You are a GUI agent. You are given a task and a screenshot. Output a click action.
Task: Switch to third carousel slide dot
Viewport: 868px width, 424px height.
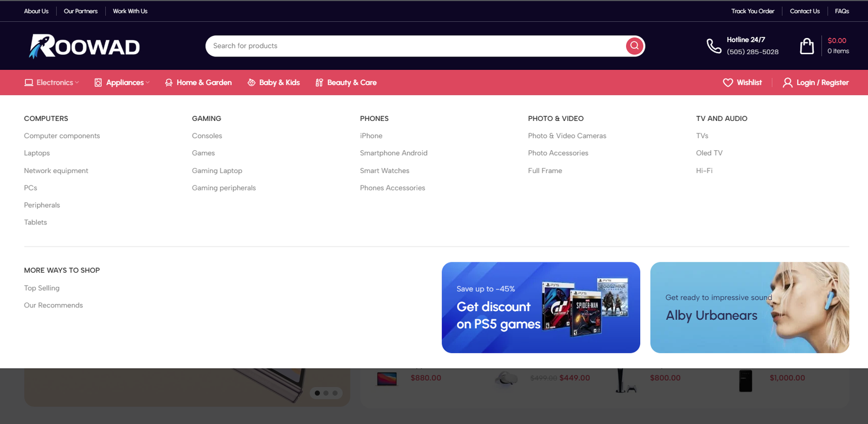pyautogui.click(x=335, y=393)
